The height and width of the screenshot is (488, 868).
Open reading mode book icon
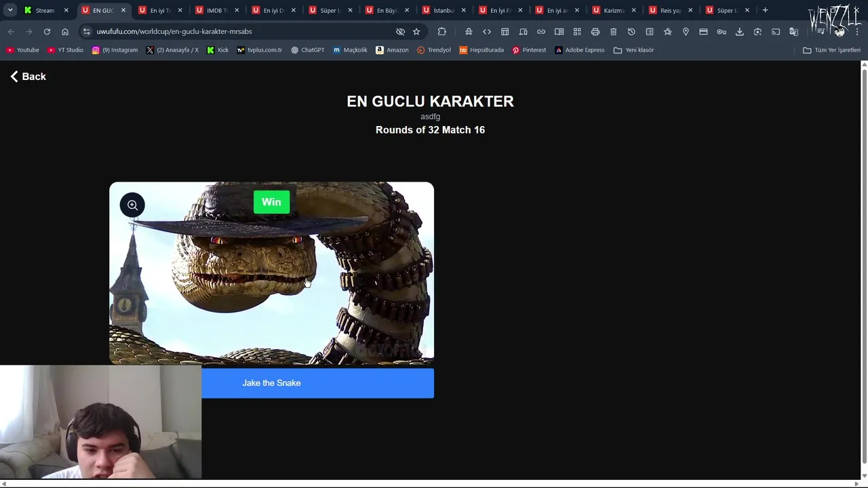pos(559,31)
